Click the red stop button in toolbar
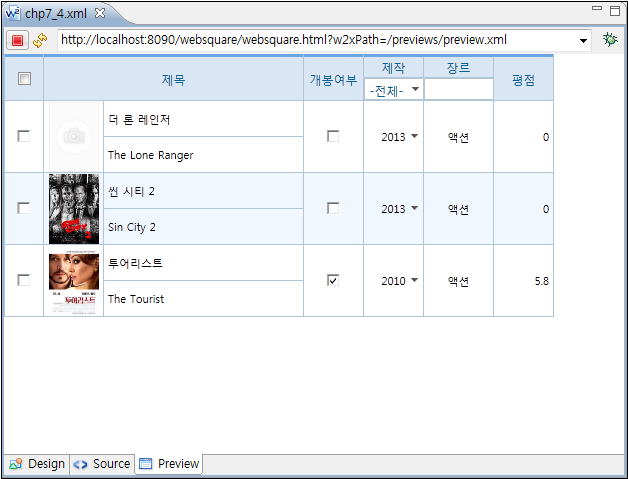 tap(17, 40)
